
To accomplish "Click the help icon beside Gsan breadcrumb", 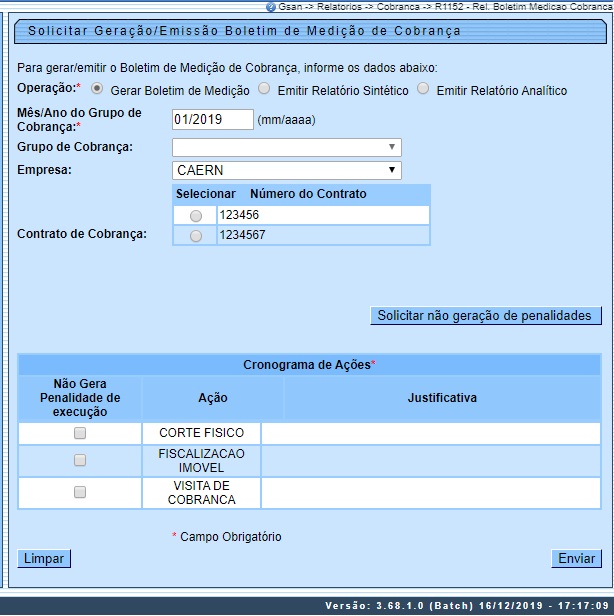I will pos(270,6).
